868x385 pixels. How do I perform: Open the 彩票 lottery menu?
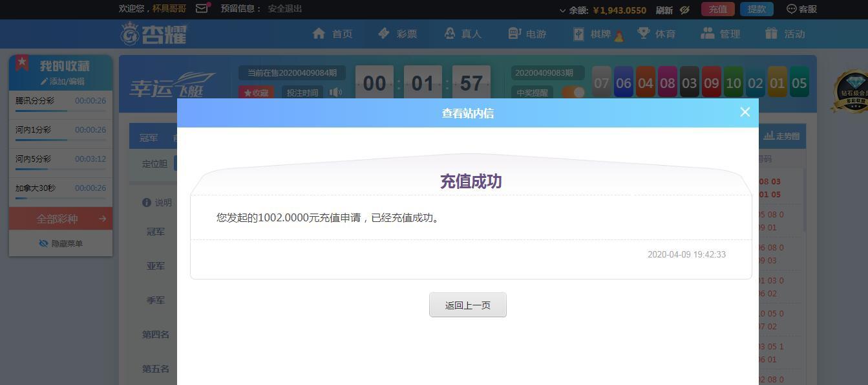click(397, 34)
